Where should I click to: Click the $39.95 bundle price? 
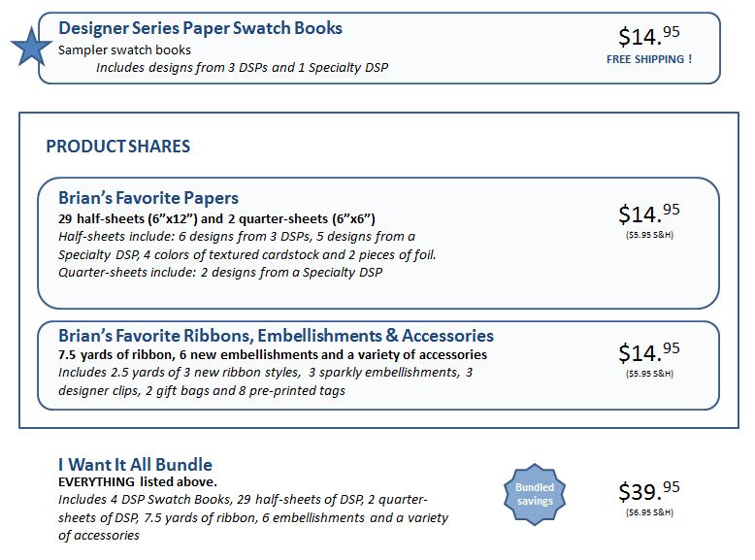click(649, 490)
